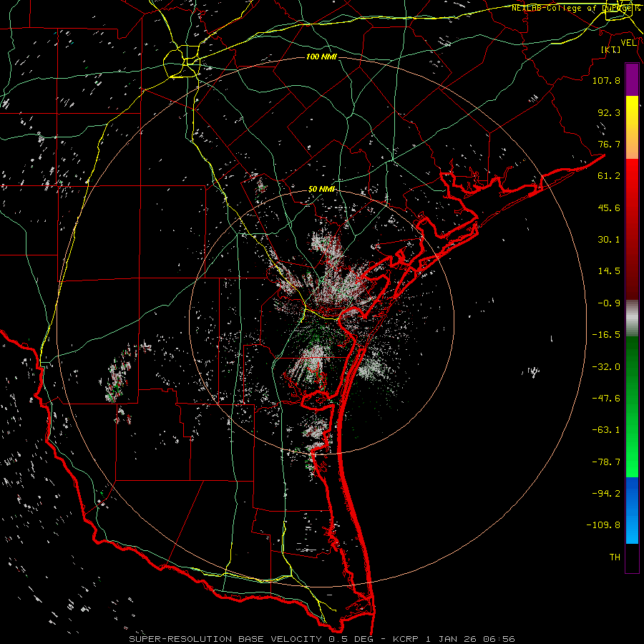Click the SUPER-RESOLUTION BASE VELOCITY caption text
The height and width of the screenshot is (644, 644).
pos(227,639)
